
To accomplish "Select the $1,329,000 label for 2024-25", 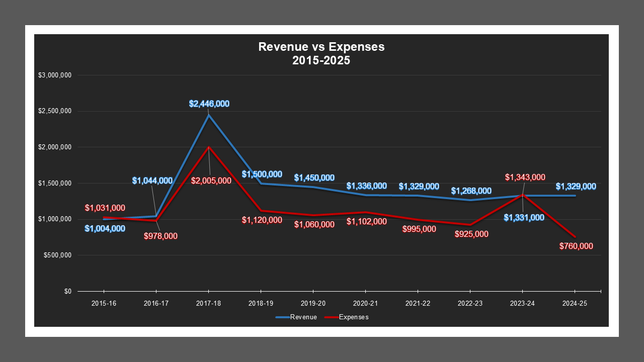I will click(577, 186).
